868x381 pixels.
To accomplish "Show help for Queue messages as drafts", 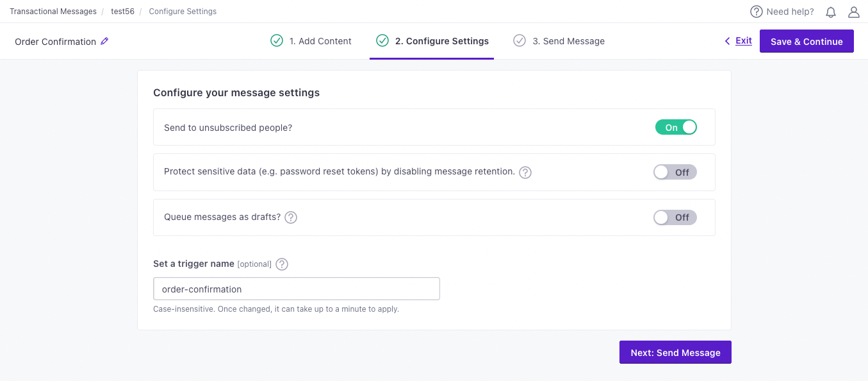I will [x=291, y=217].
